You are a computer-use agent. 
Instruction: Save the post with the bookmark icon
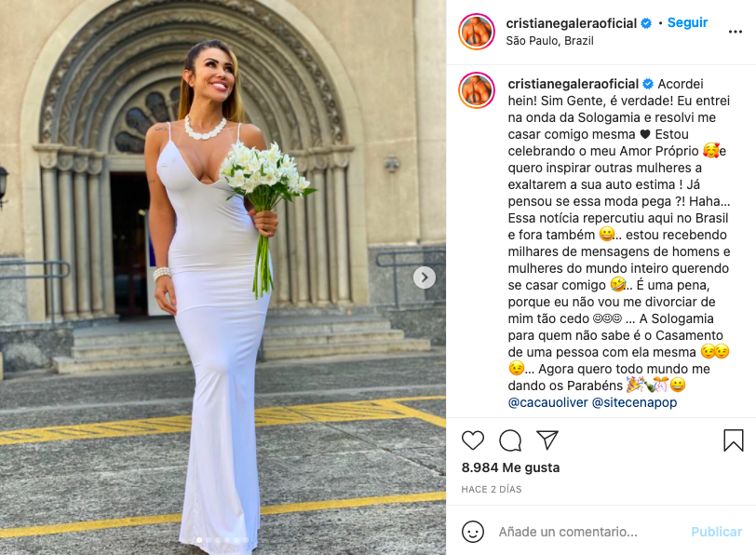[734, 440]
